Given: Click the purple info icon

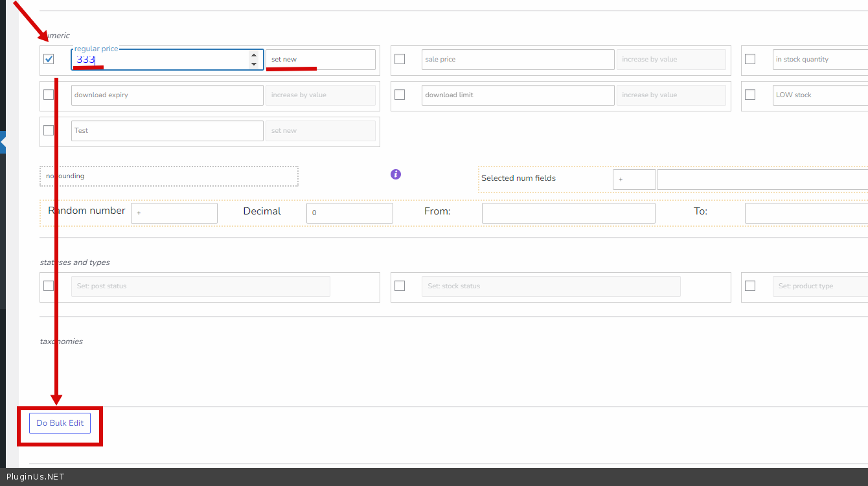Looking at the screenshot, I should point(396,174).
